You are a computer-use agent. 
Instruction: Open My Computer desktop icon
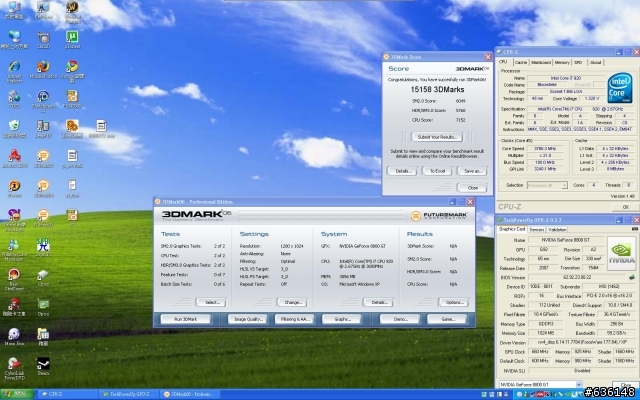pyautogui.click(x=14, y=10)
